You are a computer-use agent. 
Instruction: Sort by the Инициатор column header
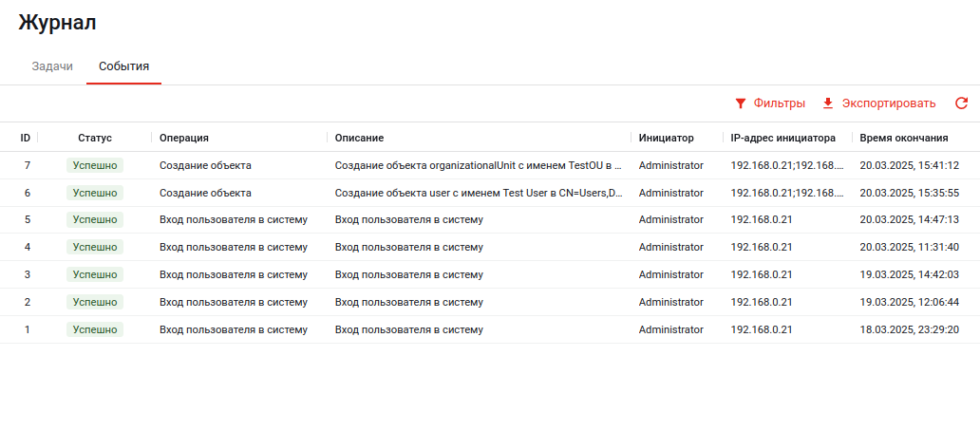tap(666, 138)
